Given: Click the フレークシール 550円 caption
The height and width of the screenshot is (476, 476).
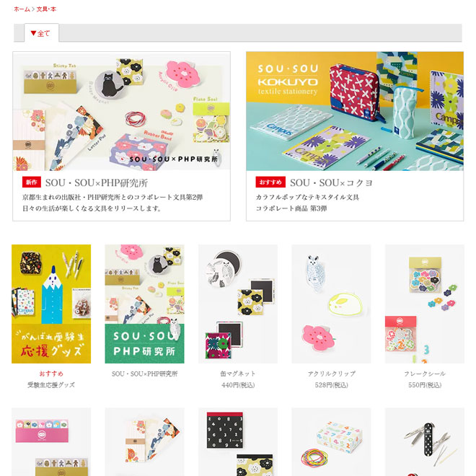Looking at the screenshot, I should click(425, 385).
